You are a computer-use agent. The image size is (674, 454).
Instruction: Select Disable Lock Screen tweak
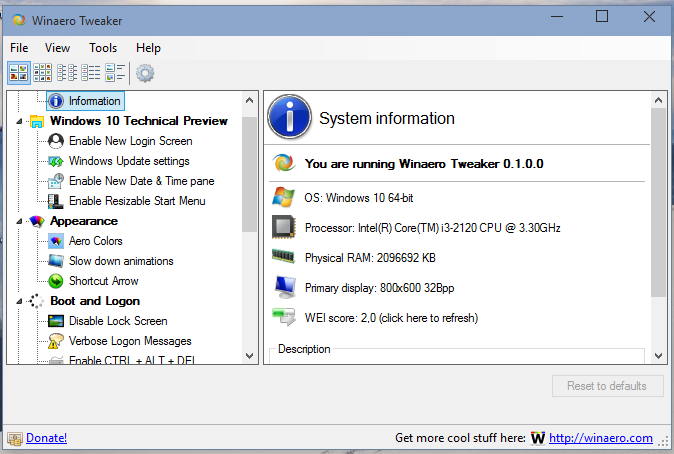[117, 321]
